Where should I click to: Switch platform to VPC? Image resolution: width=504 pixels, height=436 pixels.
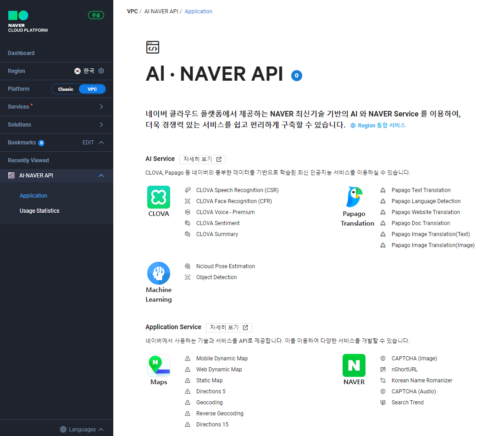click(x=92, y=89)
